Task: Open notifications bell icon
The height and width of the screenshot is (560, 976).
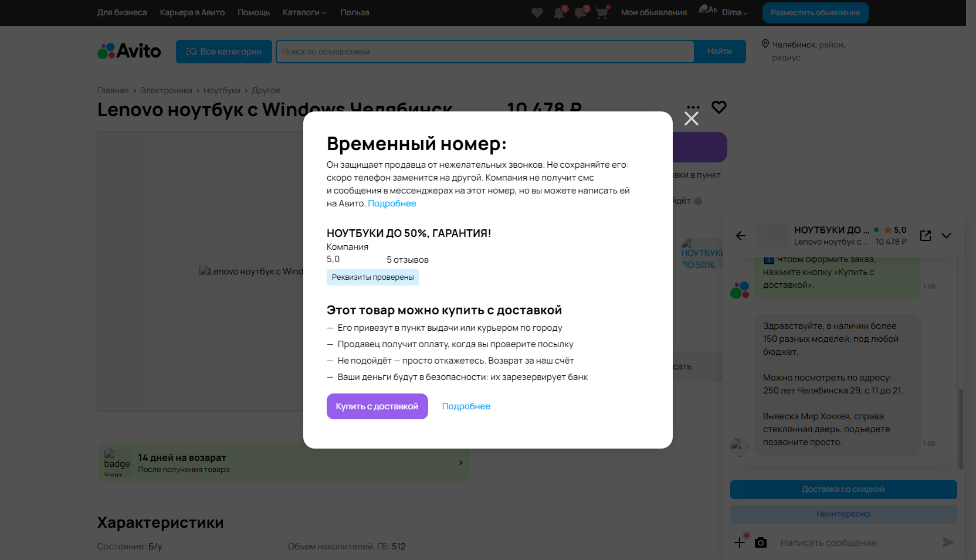Action: coord(559,13)
